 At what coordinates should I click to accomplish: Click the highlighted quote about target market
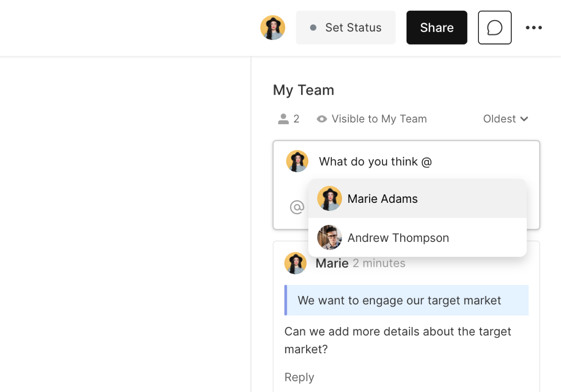pyautogui.click(x=399, y=300)
